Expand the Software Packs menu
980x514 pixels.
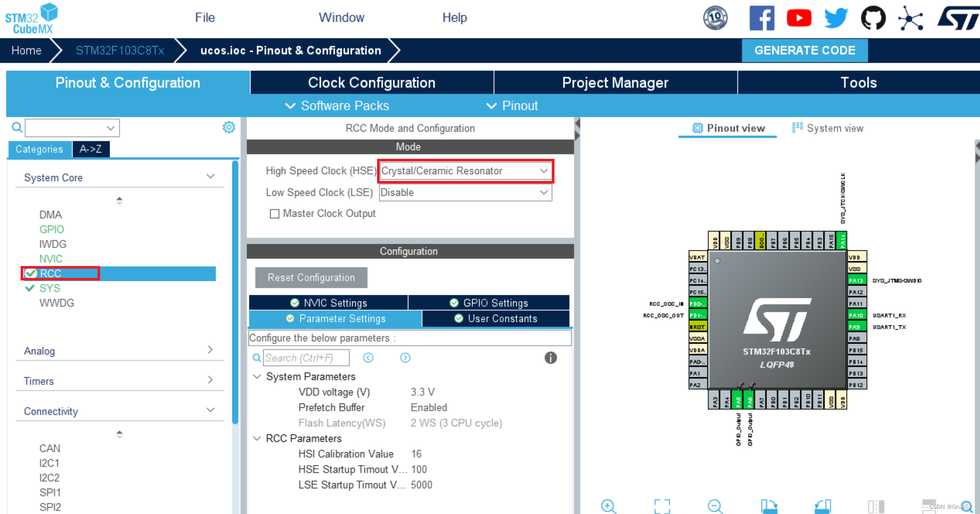pos(337,106)
